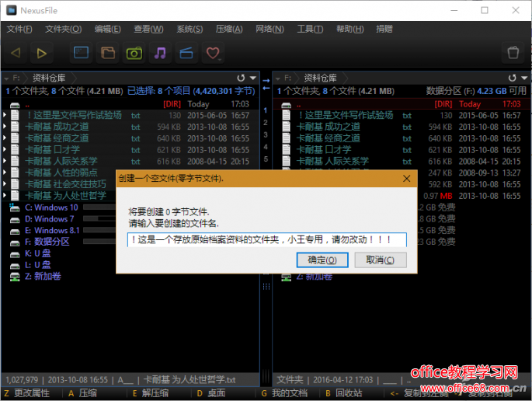Click the B 回收站 shortcut button
This screenshot has height=401, width=532.
click(x=343, y=393)
